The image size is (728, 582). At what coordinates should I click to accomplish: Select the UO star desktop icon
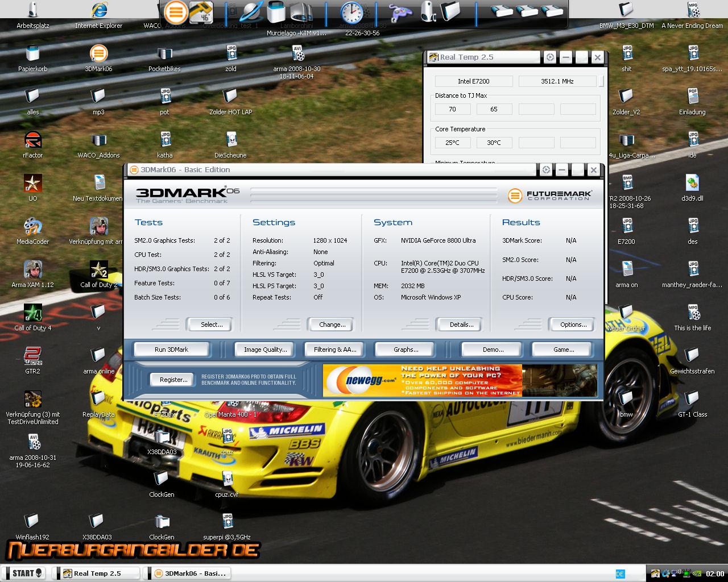pyautogui.click(x=33, y=188)
